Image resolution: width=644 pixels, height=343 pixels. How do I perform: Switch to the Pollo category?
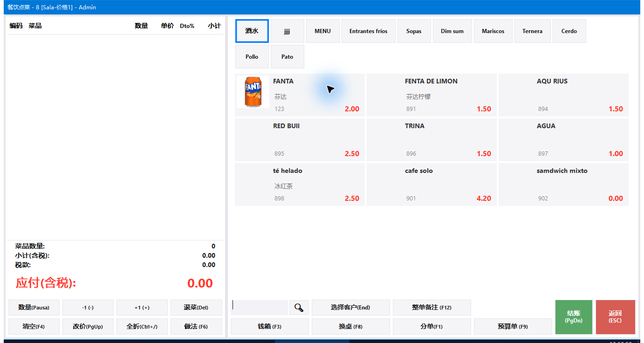(x=252, y=57)
